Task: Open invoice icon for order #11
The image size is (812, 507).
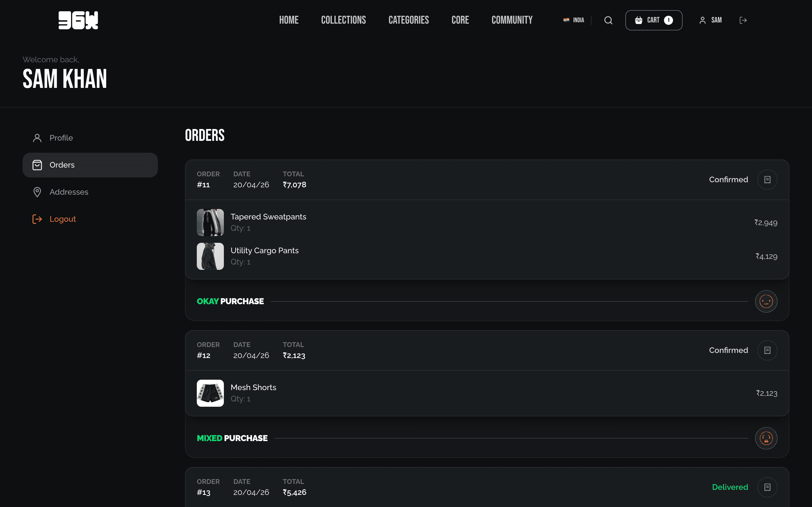Action: (x=767, y=180)
